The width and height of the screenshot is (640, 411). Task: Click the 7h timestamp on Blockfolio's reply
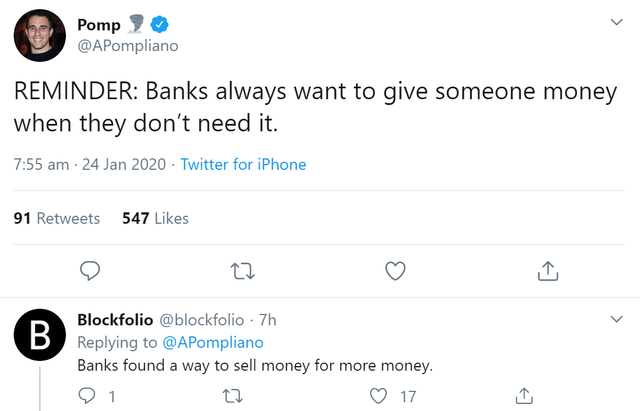click(268, 320)
